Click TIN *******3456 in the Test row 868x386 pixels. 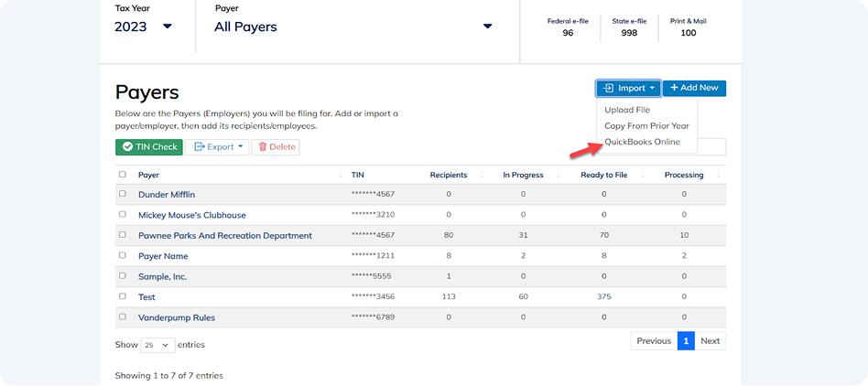point(373,297)
